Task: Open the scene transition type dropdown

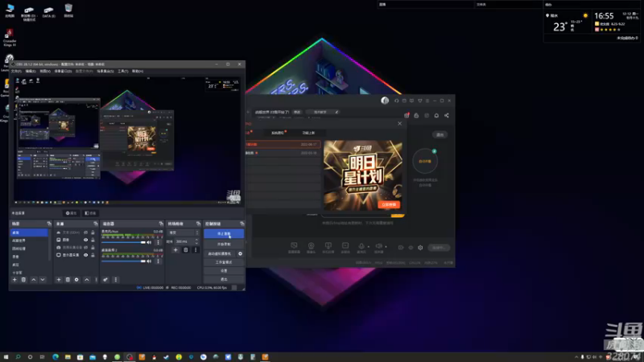Action: pyautogui.click(x=184, y=232)
